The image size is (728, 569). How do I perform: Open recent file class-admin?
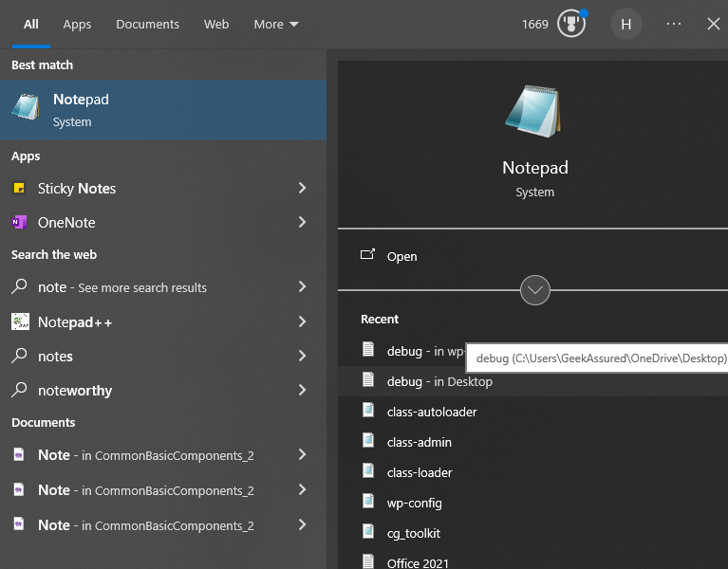[532, 442]
